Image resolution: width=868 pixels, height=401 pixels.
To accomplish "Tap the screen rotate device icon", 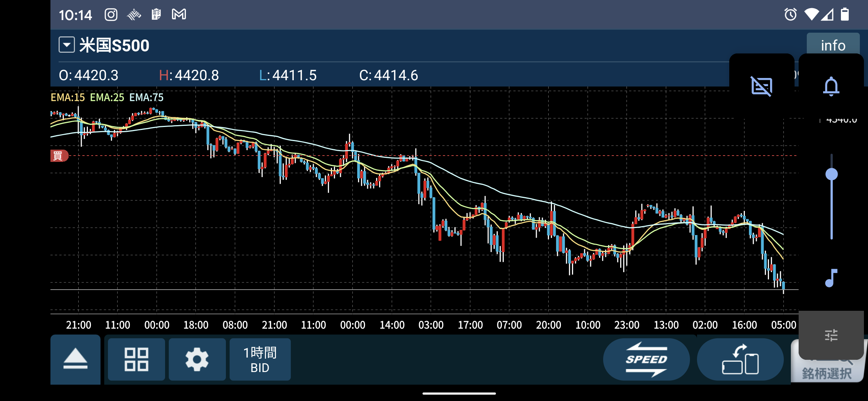I will [x=740, y=359].
